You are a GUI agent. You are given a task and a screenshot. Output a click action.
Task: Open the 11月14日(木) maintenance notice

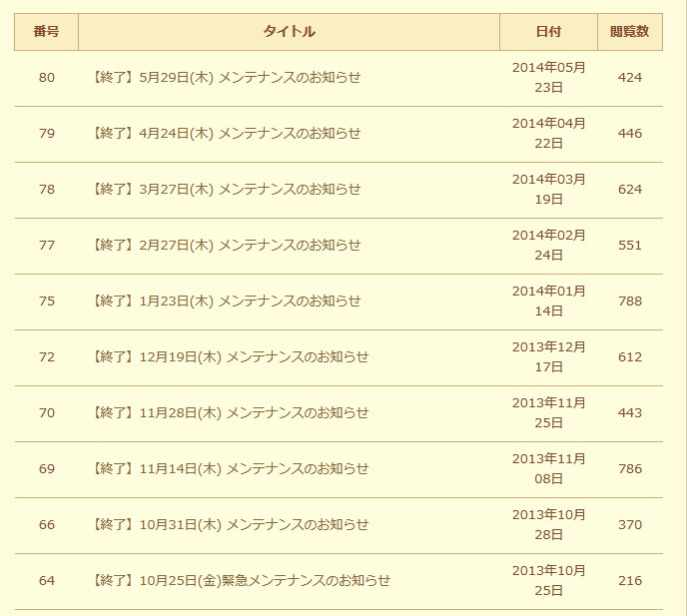(x=230, y=469)
